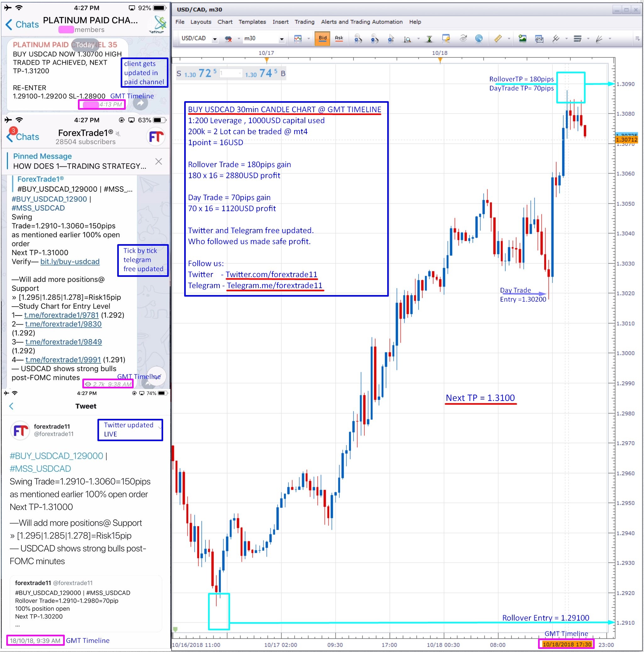Toggle the Bid price button

[x=323, y=38]
